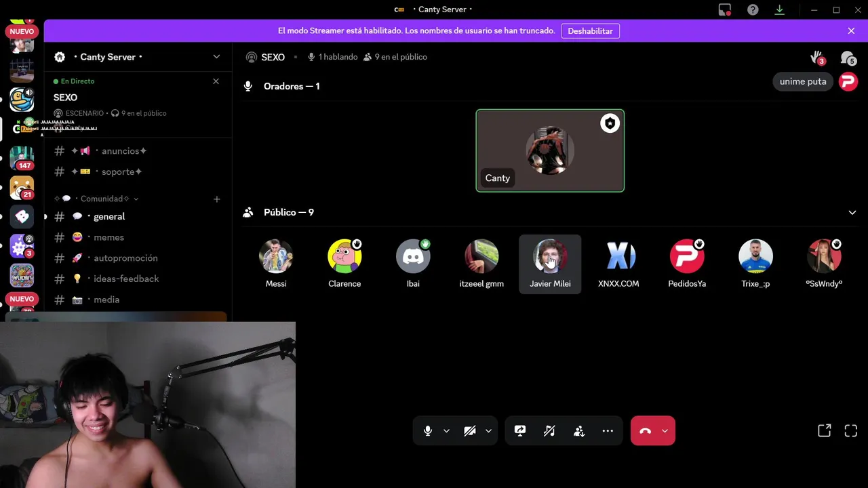This screenshot has width=868, height=488.
Task: Click the top NUEVO unread pill
Action: pyautogui.click(x=22, y=31)
